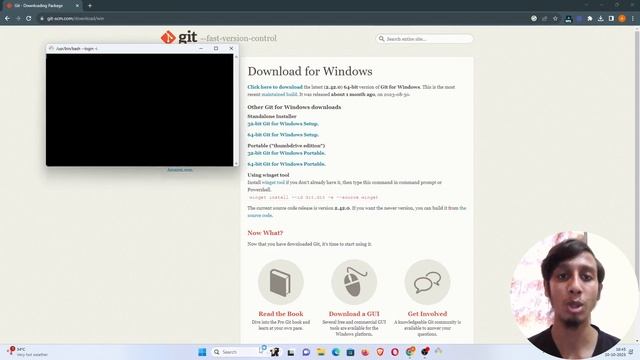Open the maintained build link
Image resolution: width=640 pixels, height=360 pixels.
279,94
